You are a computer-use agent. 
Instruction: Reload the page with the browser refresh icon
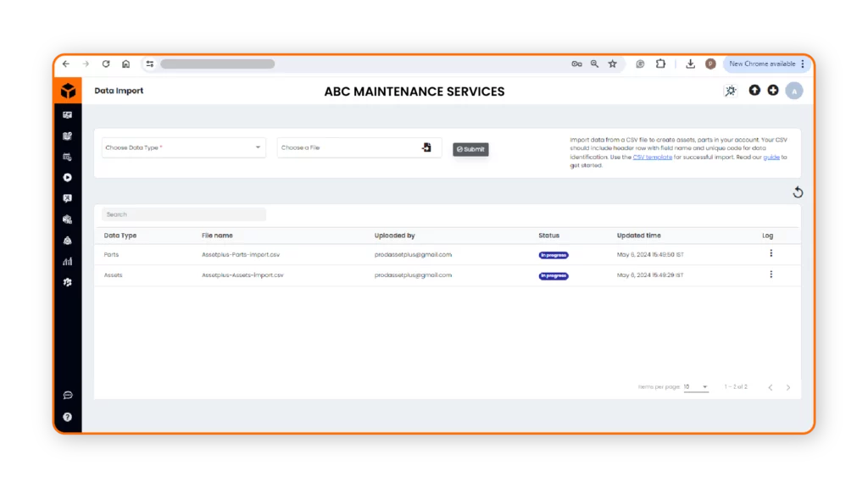click(x=106, y=64)
